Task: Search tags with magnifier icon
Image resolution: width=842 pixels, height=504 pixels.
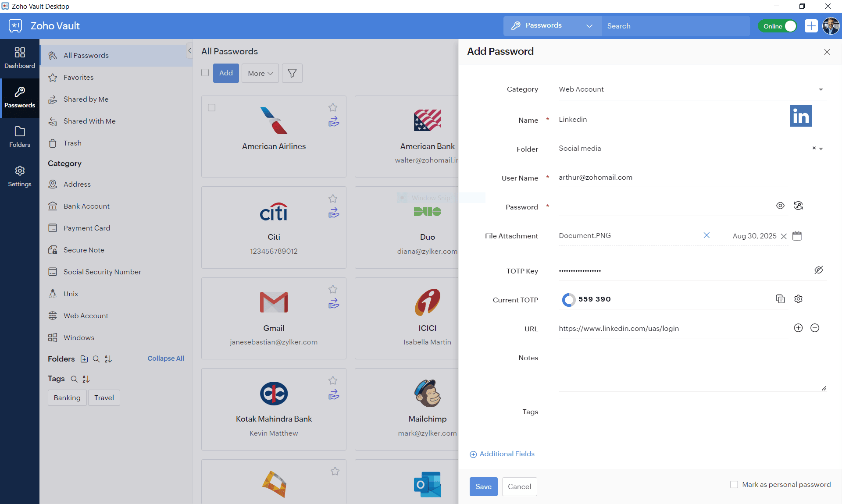Action: (x=74, y=379)
